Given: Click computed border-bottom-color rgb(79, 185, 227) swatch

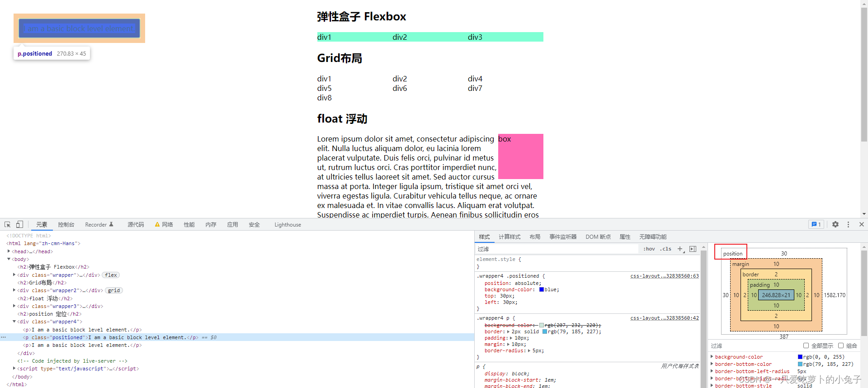Looking at the screenshot, I should tap(800, 364).
